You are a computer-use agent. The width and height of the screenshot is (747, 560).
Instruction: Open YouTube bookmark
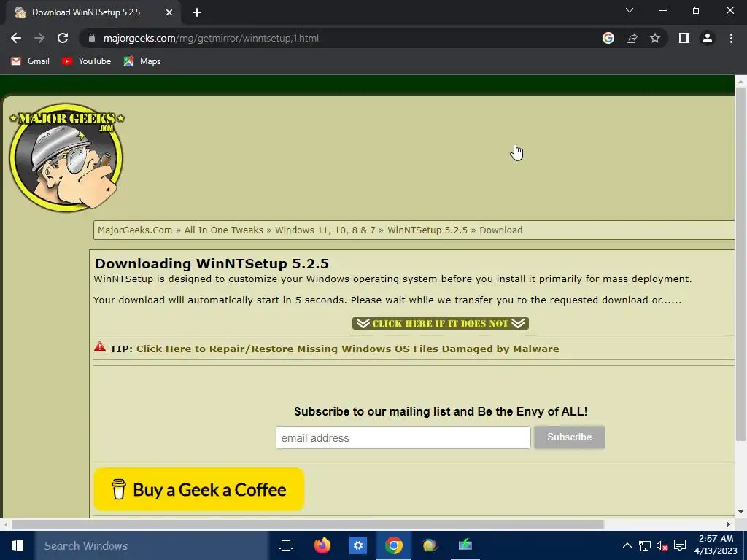click(86, 61)
